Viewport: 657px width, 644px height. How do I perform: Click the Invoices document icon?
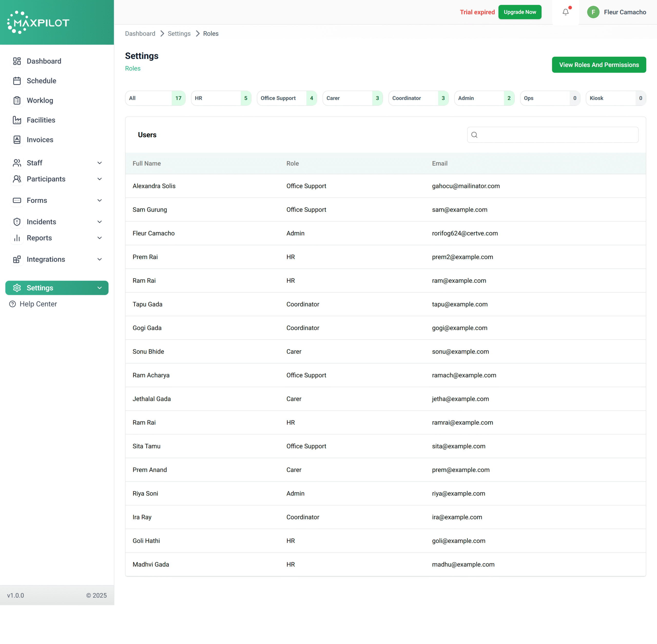tap(17, 140)
